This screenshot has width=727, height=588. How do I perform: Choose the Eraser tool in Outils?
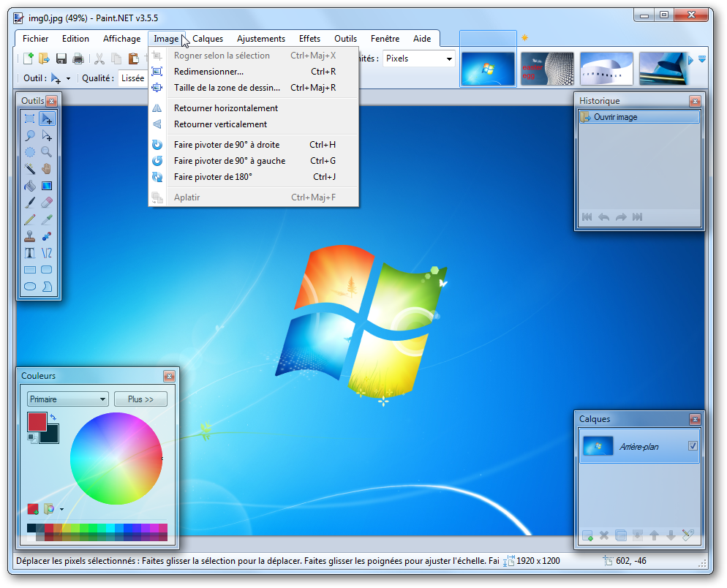47,203
